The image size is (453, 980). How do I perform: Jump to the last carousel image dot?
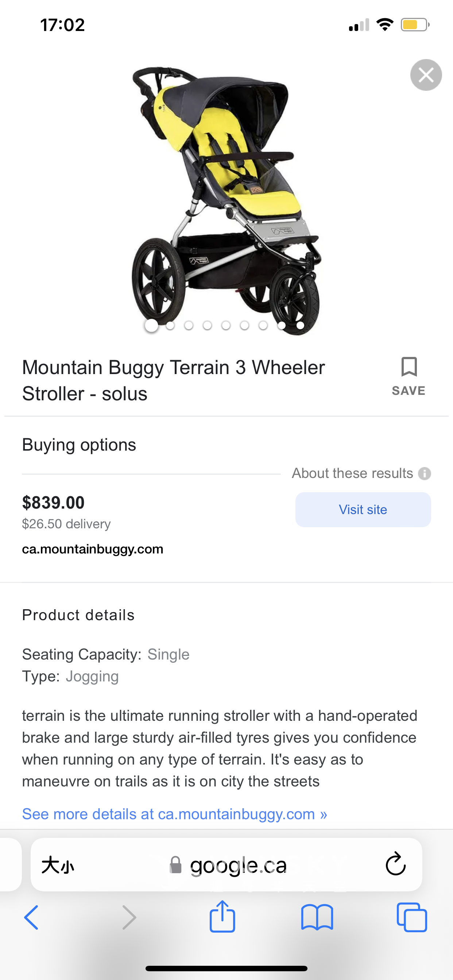click(x=300, y=325)
